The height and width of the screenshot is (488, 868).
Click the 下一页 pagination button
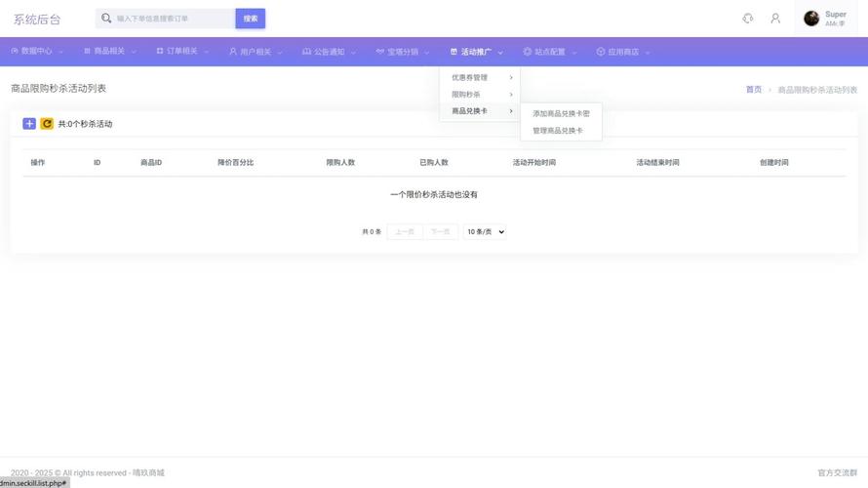(441, 231)
